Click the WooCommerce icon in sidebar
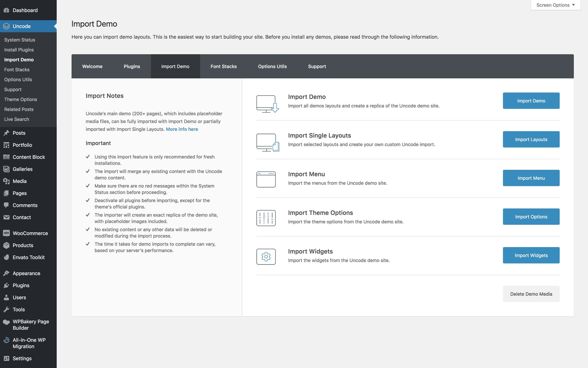Image resolution: width=588 pixels, height=368 pixels. [6, 233]
